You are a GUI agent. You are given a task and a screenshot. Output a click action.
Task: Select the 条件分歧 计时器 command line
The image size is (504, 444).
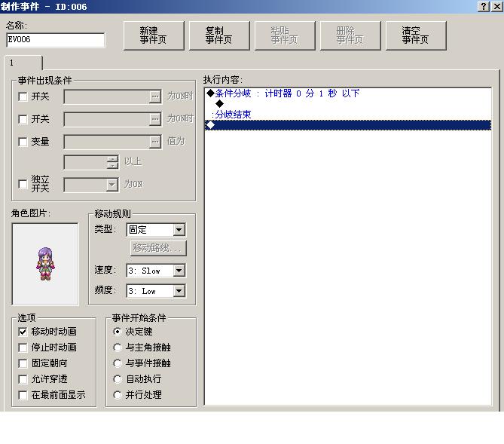click(348, 93)
